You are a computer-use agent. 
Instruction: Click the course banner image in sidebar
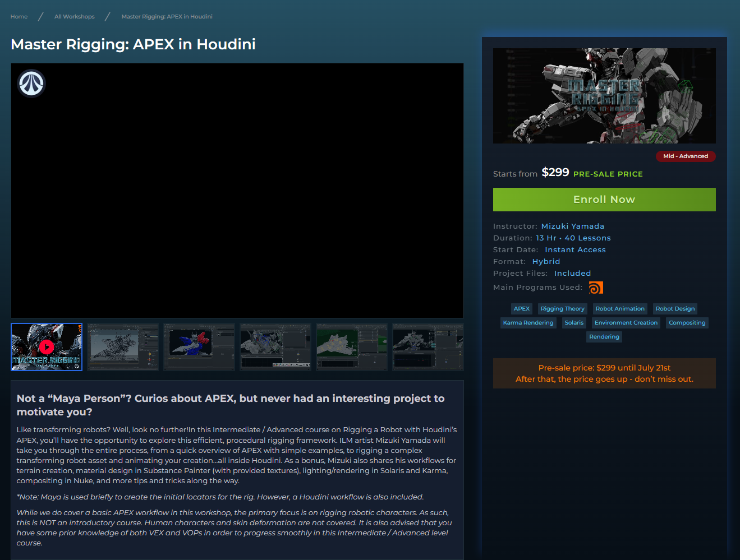tap(604, 96)
